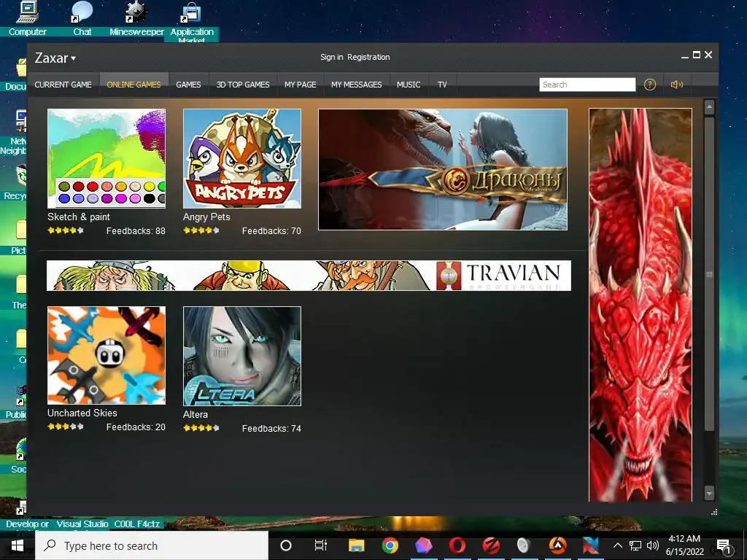
Task: Mute sound with the speaker icon
Action: click(x=677, y=85)
